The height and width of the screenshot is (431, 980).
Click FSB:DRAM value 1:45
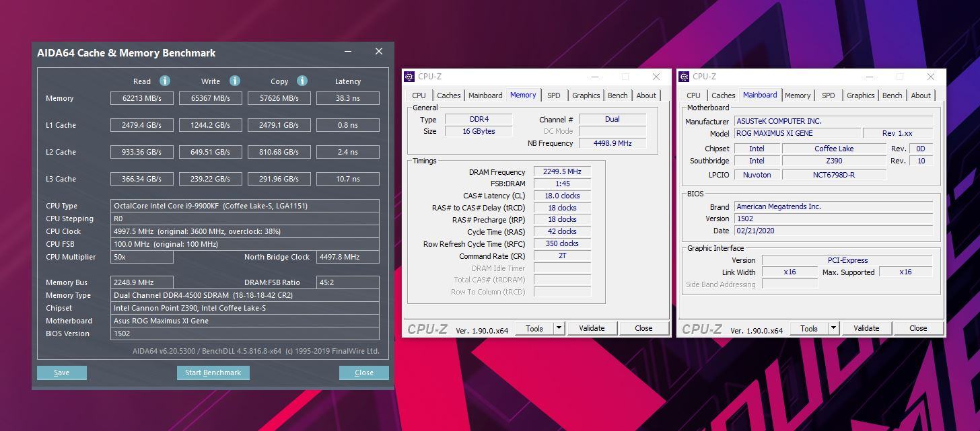pyautogui.click(x=562, y=184)
